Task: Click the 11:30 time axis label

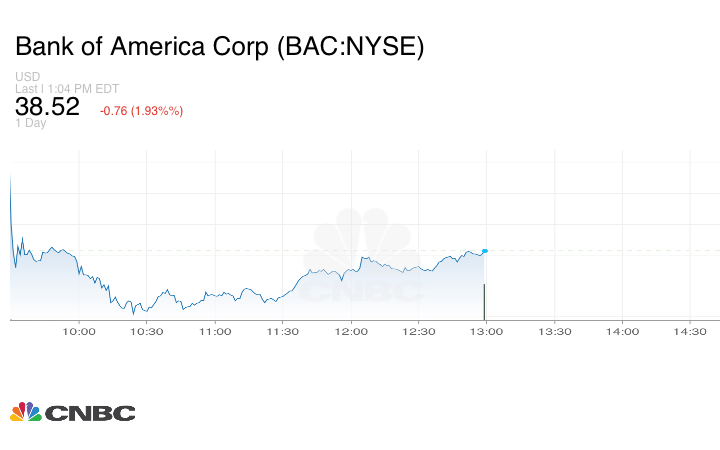Action: click(283, 332)
